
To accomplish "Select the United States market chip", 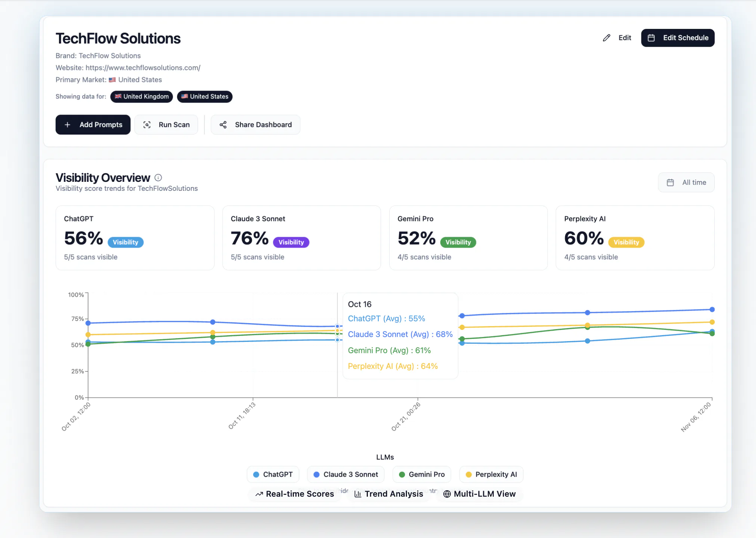I will coord(205,97).
